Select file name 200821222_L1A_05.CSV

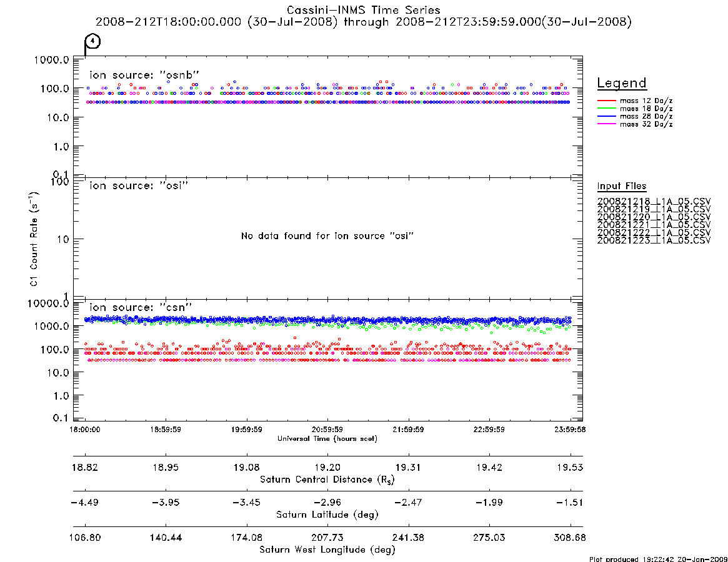click(x=654, y=232)
